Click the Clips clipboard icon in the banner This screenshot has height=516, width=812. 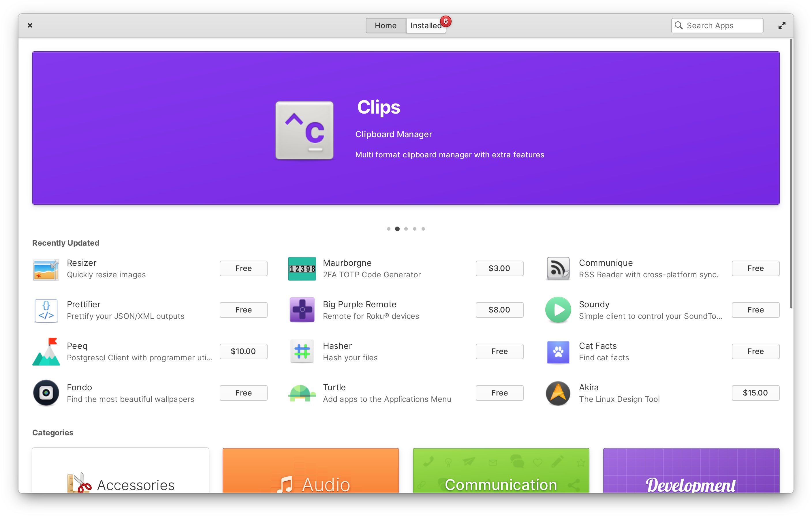pos(304,130)
